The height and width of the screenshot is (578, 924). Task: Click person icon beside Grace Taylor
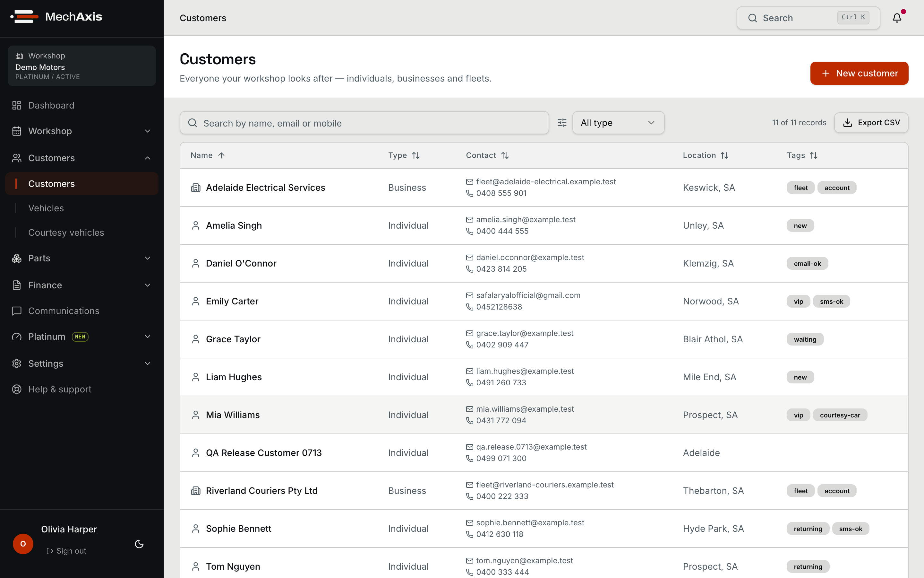click(x=195, y=339)
